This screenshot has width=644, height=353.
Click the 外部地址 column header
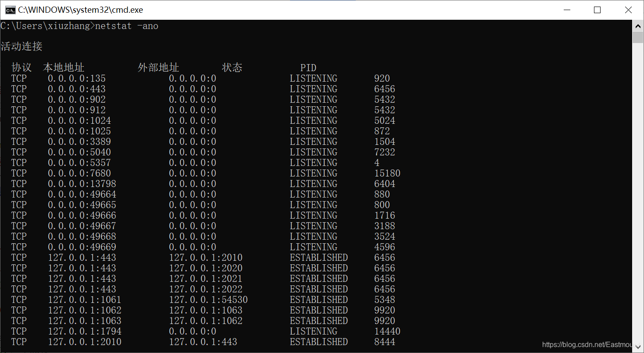(x=158, y=68)
